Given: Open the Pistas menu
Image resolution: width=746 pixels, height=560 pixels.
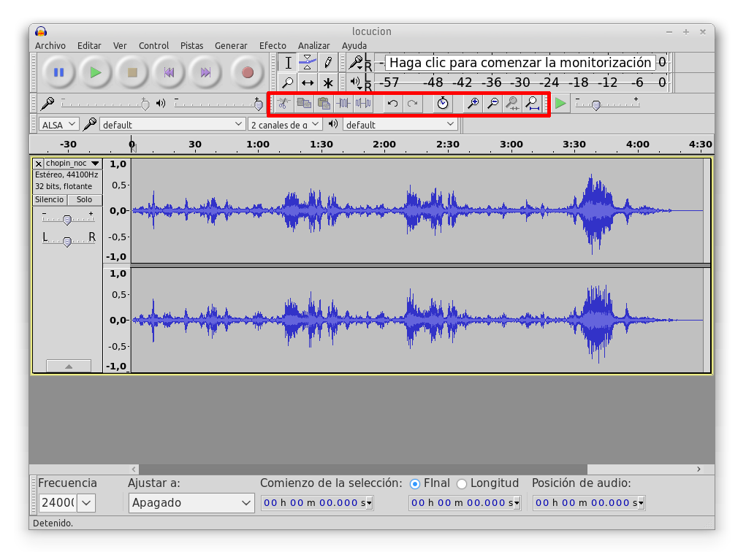Looking at the screenshot, I should [x=191, y=46].
